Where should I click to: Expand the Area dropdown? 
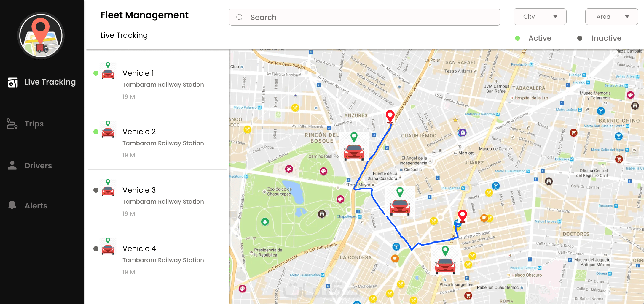[612, 17]
